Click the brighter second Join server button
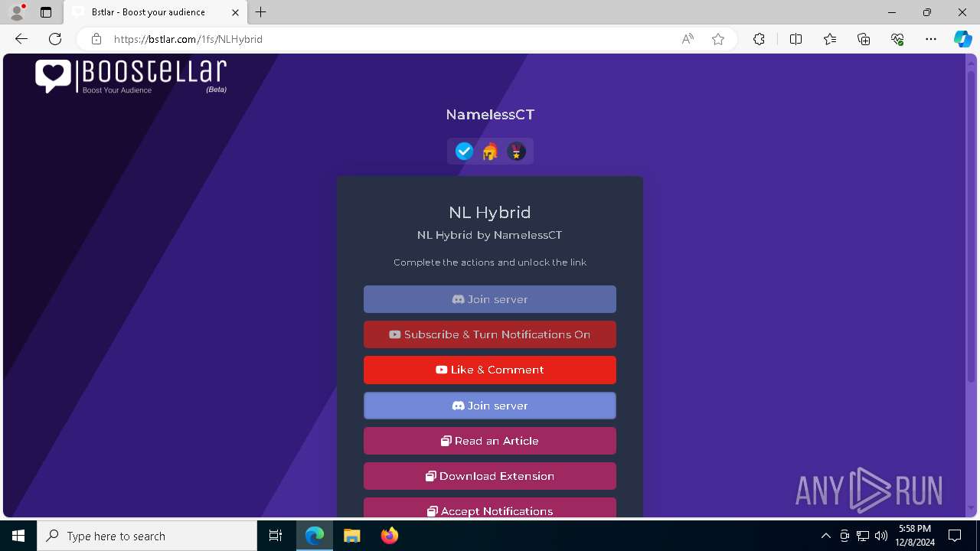 (490, 406)
